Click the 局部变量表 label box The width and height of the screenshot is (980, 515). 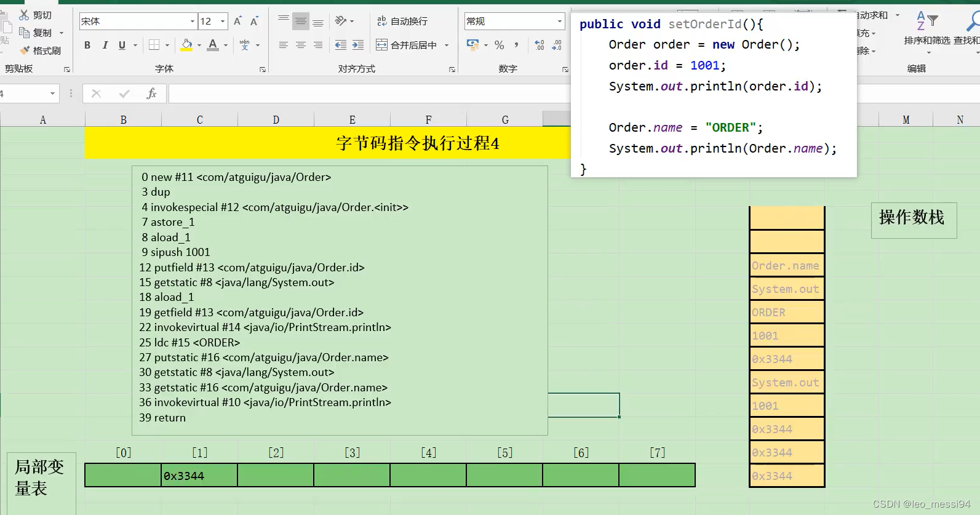point(41,482)
